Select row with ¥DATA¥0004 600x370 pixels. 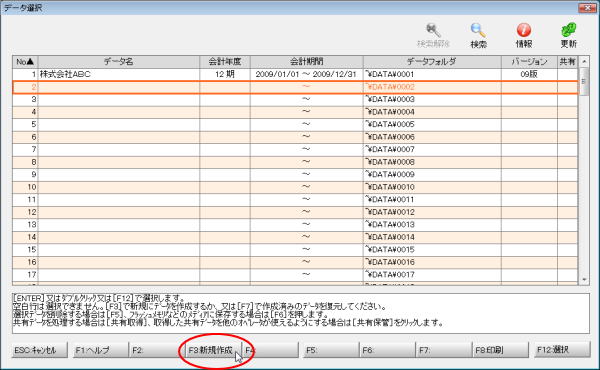point(295,112)
